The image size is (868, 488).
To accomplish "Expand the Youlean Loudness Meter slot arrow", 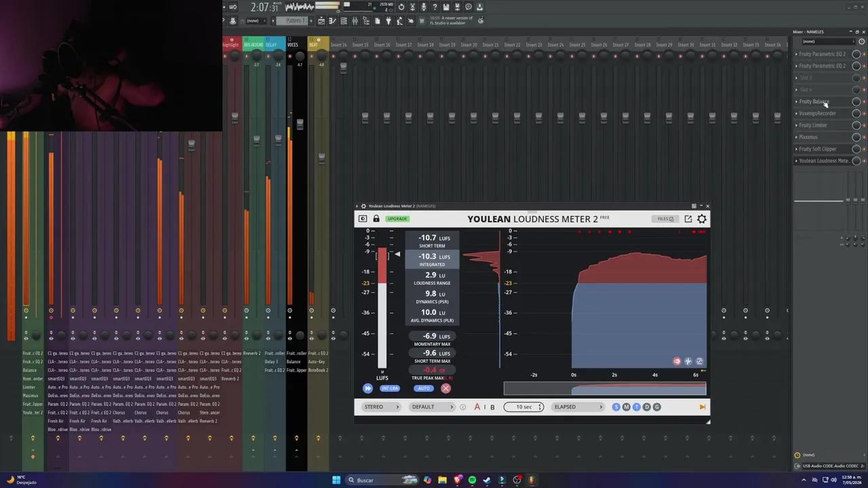I will coord(796,161).
